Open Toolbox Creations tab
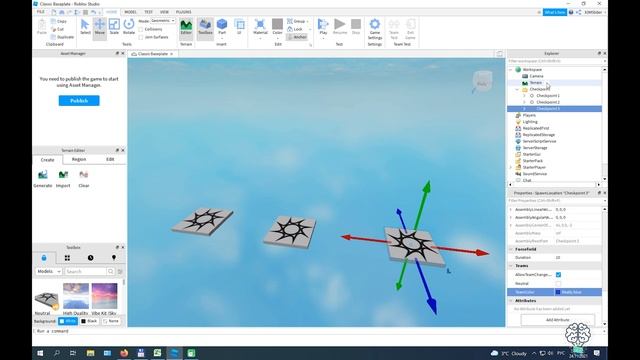This screenshot has height=360, width=640. pos(113,258)
